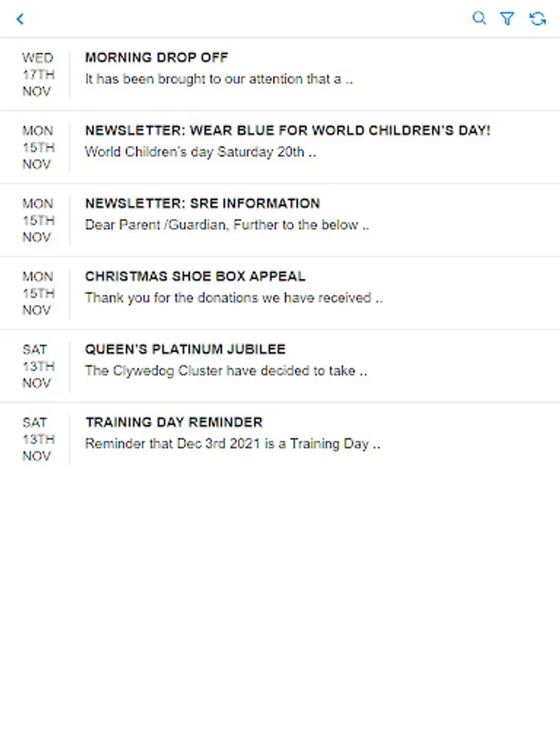Open message search magnifier icon
The width and height of the screenshot is (560, 747).
point(479,18)
